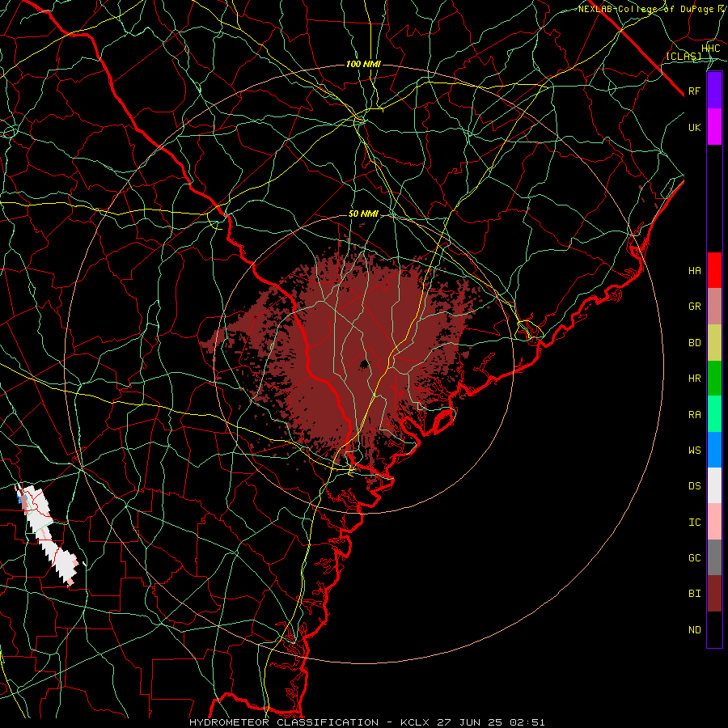The height and width of the screenshot is (728, 728).
Task: Click the RF purple legend swatch
Action: (x=714, y=91)
